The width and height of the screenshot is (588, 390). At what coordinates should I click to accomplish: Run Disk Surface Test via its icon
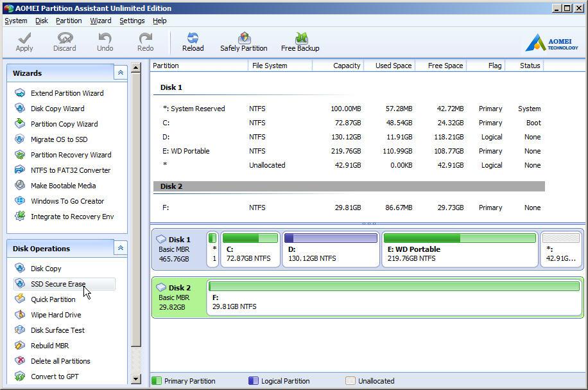(x=20, y=330)
